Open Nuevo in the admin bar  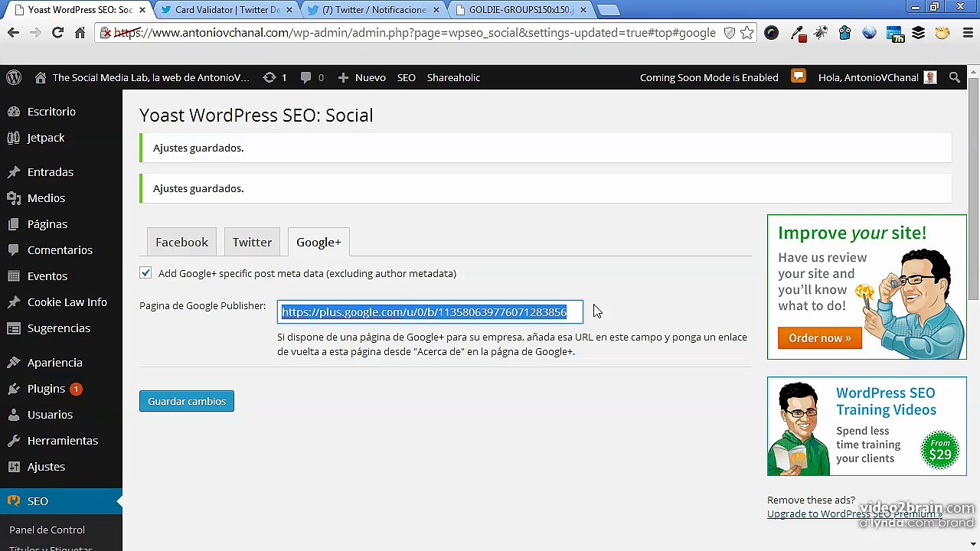coord(361,77)
